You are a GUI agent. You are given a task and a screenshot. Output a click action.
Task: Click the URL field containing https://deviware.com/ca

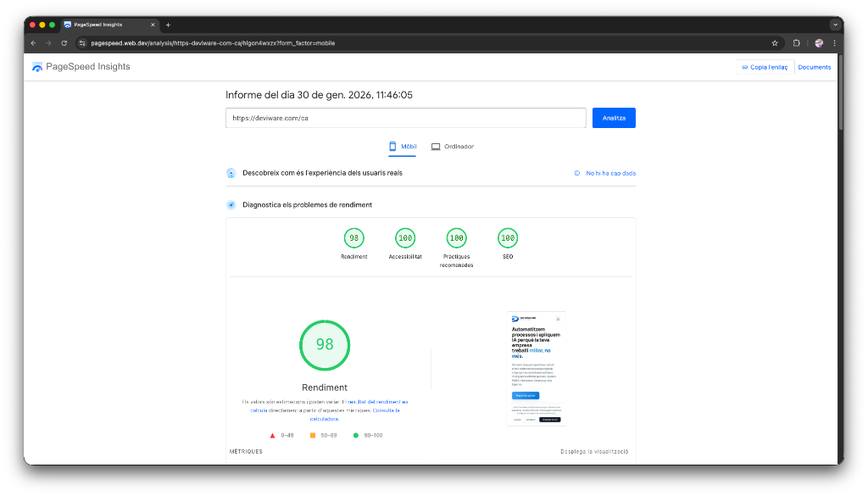pyautogui.click(x=405, y=118)
